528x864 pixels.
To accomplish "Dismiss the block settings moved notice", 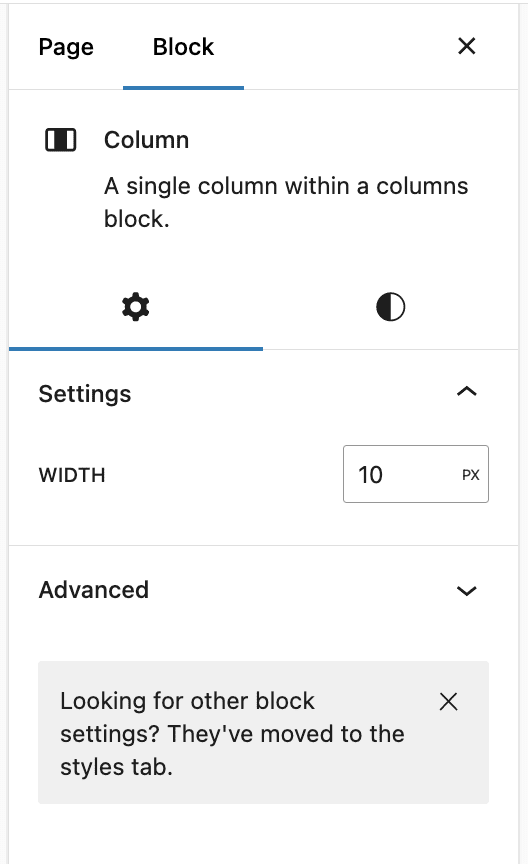I will 449,701.
